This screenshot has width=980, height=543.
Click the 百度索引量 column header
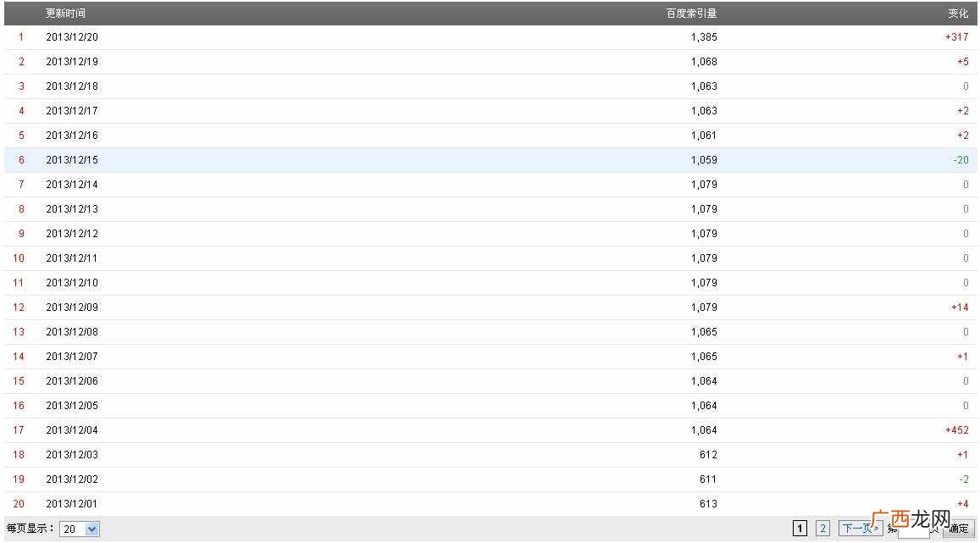(x=691, y=13)
